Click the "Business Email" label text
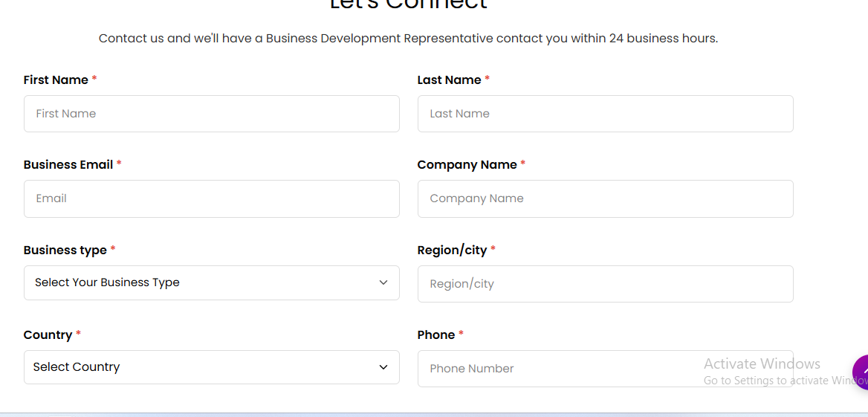The width and height of the screenshot is (868, 417). pyautogui.click(x=68, y=165)
